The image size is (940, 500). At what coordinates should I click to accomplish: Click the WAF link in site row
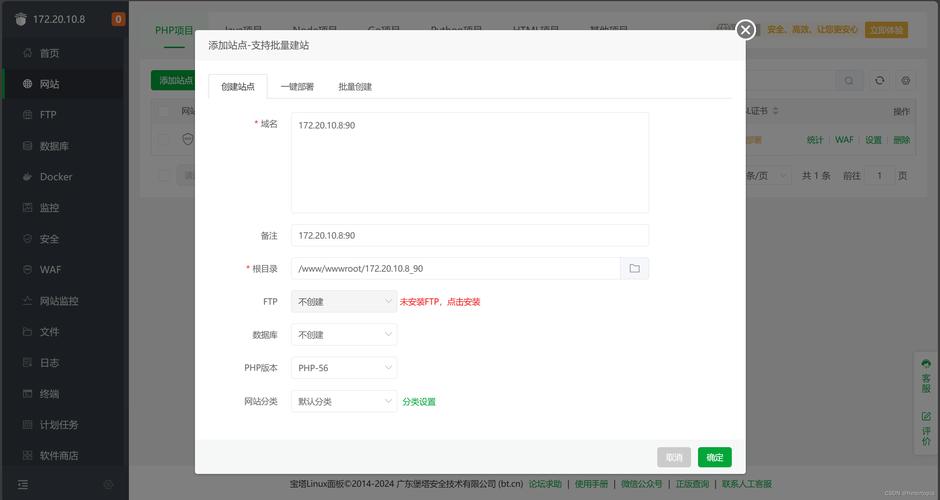tap(844, 140)
